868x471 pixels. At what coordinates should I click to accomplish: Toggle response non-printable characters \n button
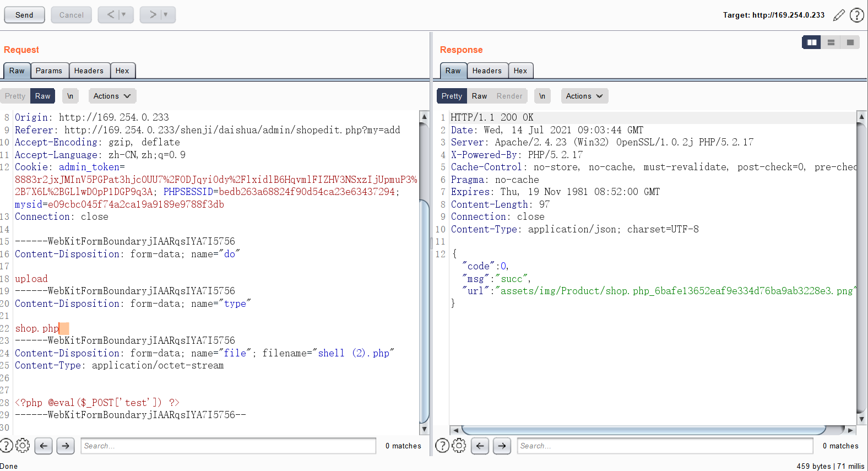pos(542,96)
